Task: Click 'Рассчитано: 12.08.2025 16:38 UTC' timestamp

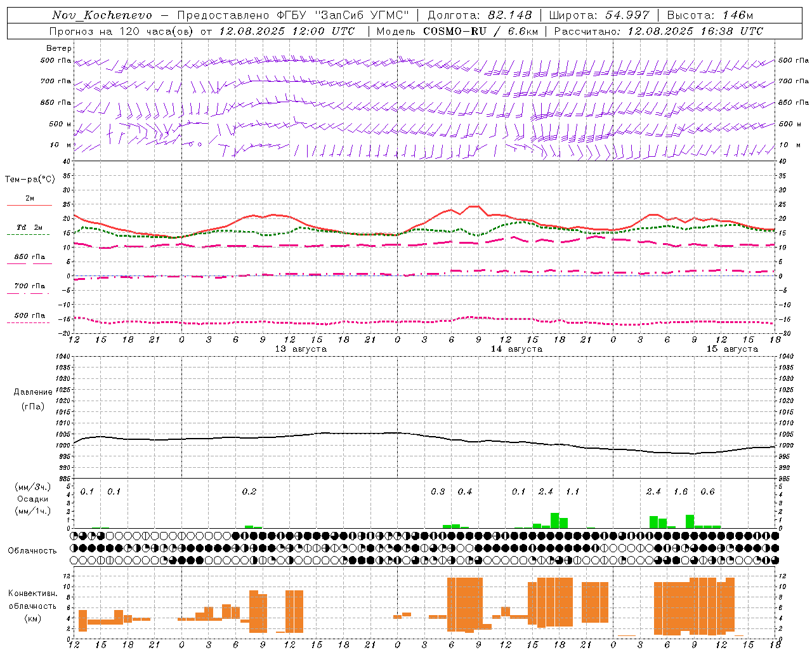Action: (658, 31)
